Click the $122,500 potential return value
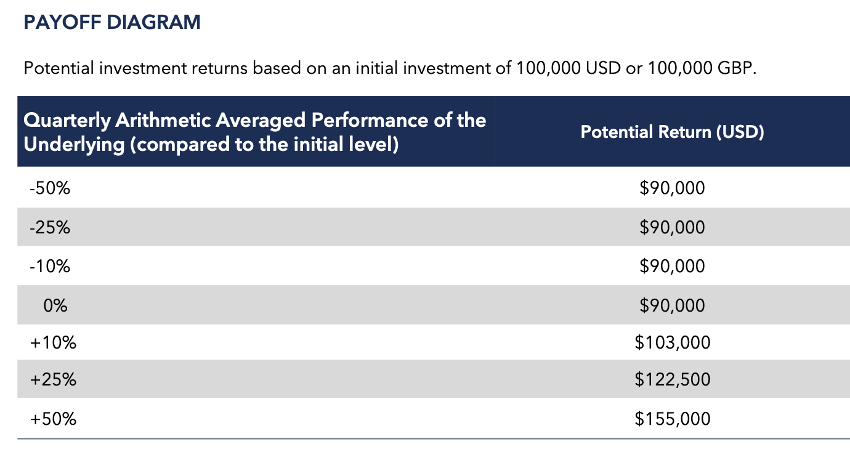This screenshot has height=468, width=850. pos(672,381)
